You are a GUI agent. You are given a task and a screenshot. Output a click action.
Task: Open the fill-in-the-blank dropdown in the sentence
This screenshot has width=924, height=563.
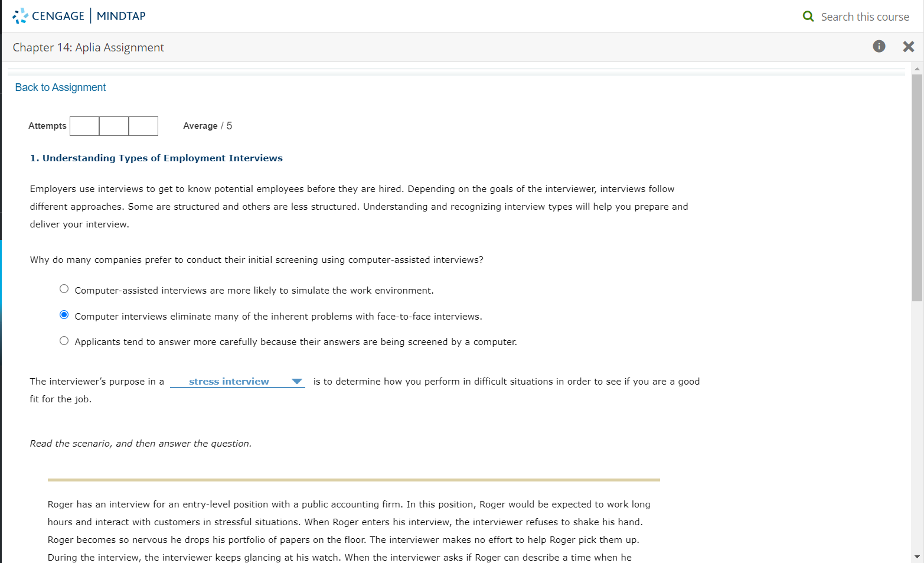coord(237,381)
